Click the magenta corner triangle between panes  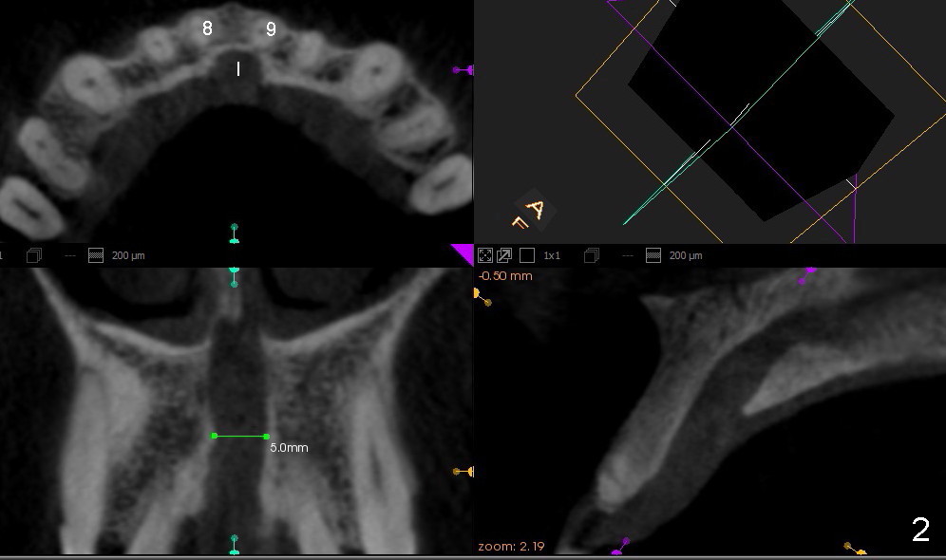tap(464, 253)
